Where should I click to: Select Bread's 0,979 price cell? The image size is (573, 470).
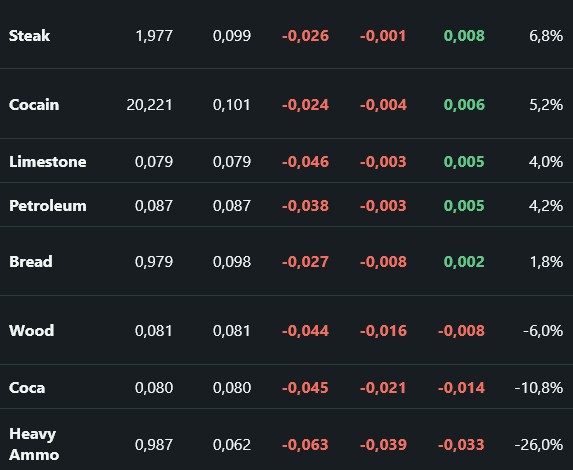coord(154,262)
